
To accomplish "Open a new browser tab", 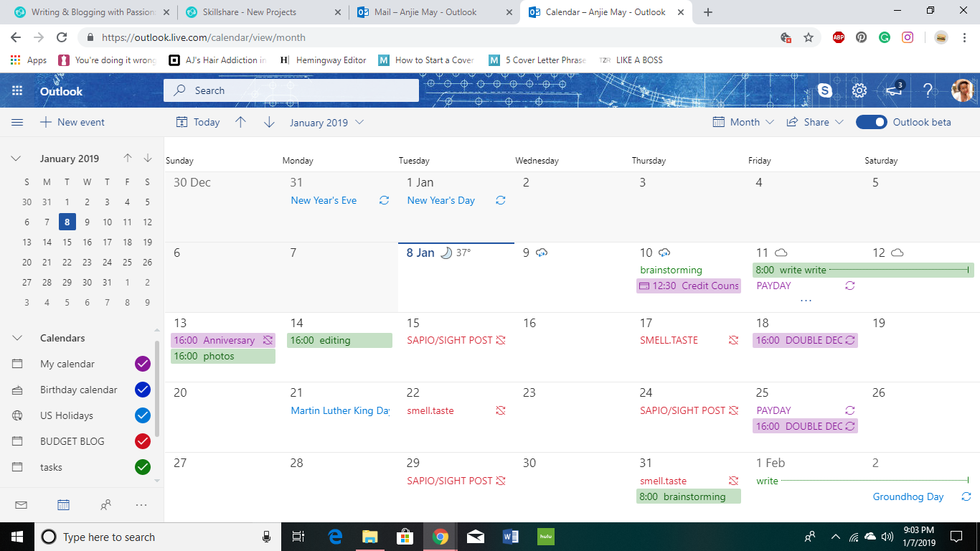I will coord(708,12).
